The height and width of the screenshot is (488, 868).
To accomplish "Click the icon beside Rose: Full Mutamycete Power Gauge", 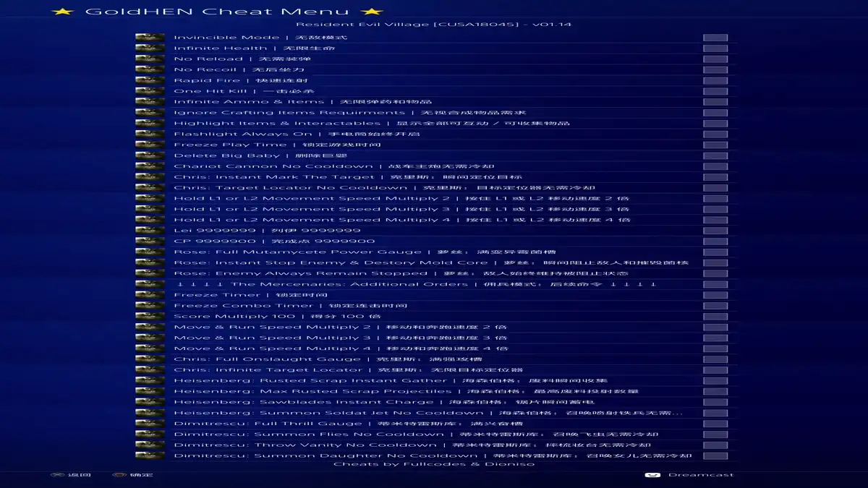I will 150,252.
